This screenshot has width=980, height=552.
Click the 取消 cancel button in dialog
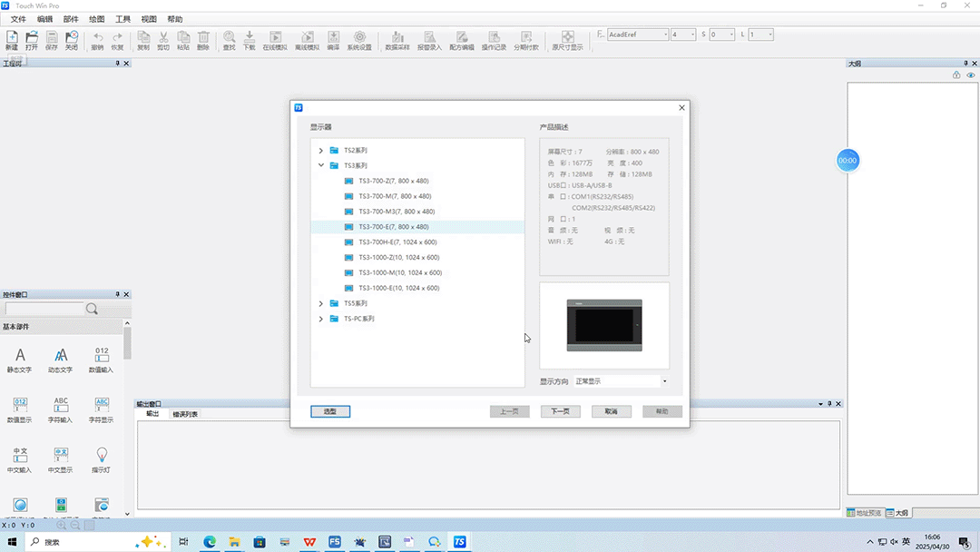point(612,411)
